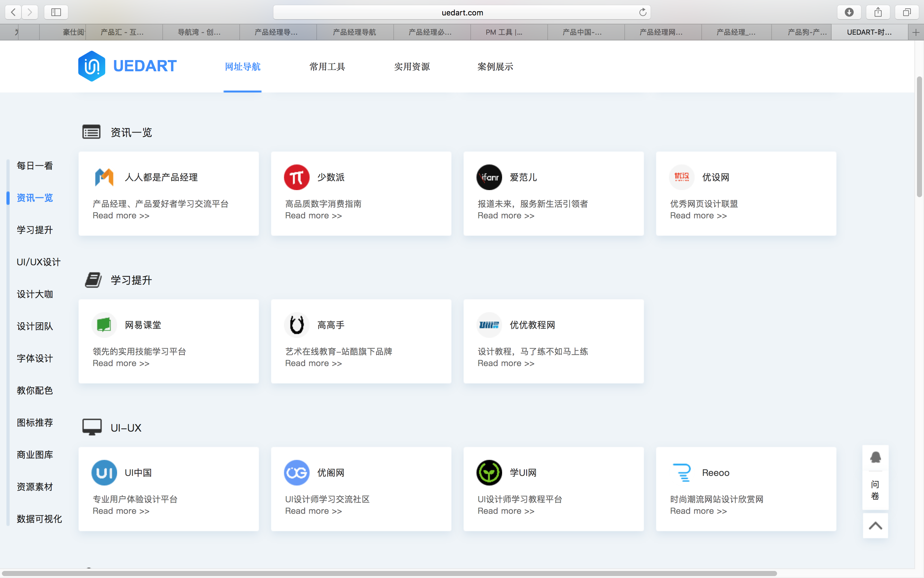Screen dimensions: 924x578
Task: Toggle the Safari sidebar button
Action: (x=56, y=12)
